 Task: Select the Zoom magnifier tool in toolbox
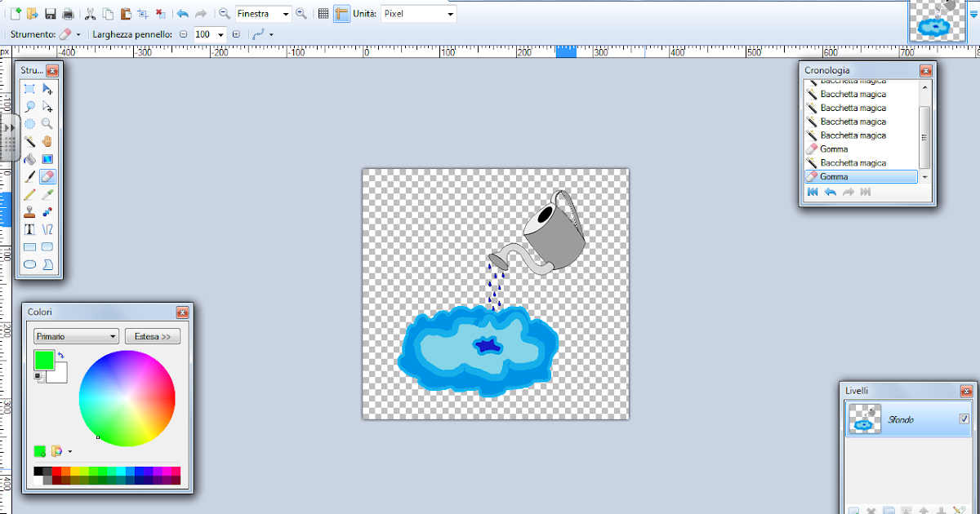coord(47,124)
